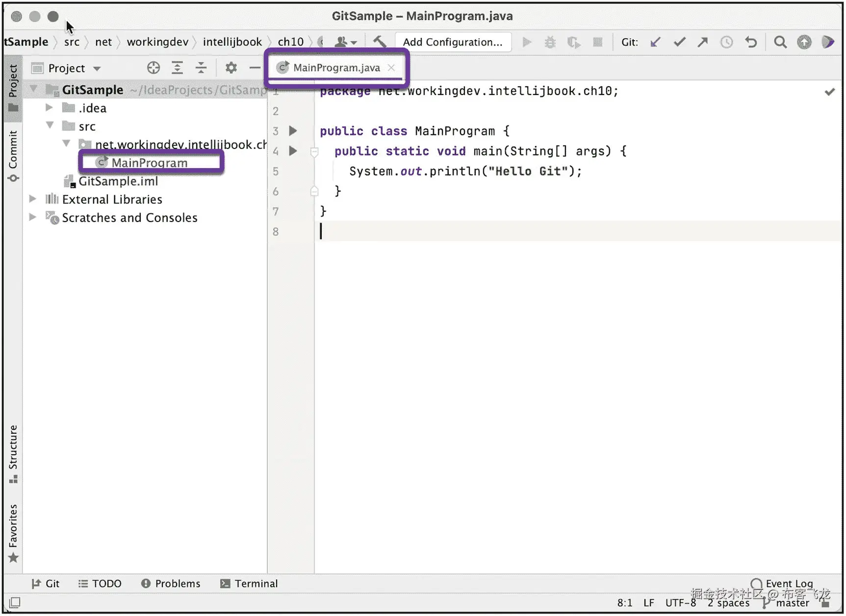Click the 8:1 caret position indicator

coord(624,603)
